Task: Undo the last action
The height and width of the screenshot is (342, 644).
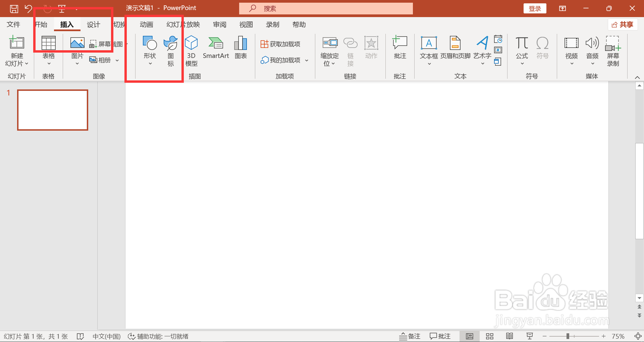Action: [29, 9]
